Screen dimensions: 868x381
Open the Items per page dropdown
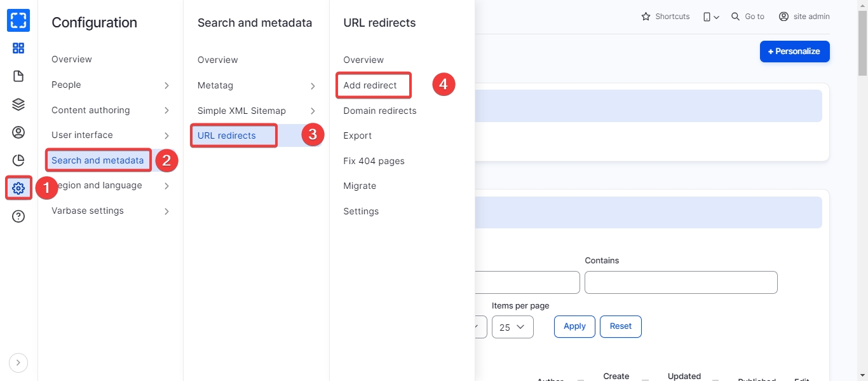tap(512, 327)
